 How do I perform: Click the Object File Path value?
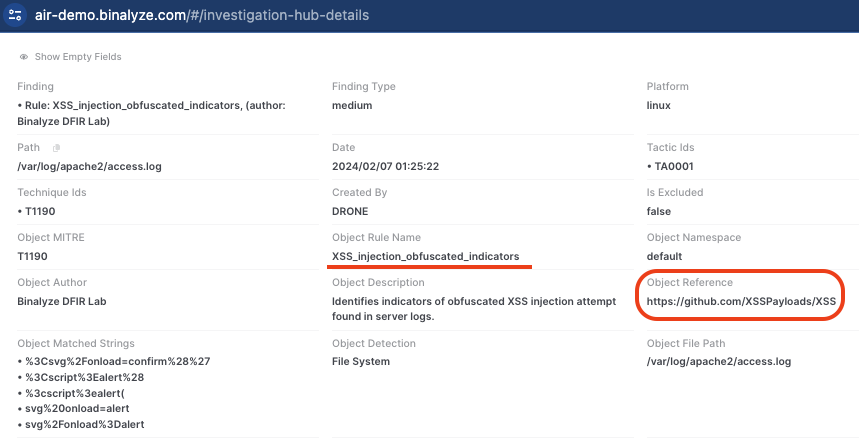[718, 361]
